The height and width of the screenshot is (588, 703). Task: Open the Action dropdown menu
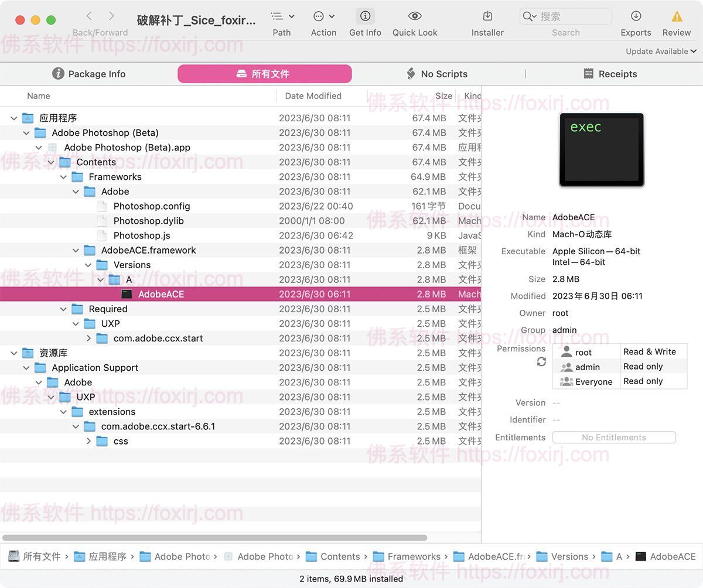pyautogui.click(x=323, y=18)
